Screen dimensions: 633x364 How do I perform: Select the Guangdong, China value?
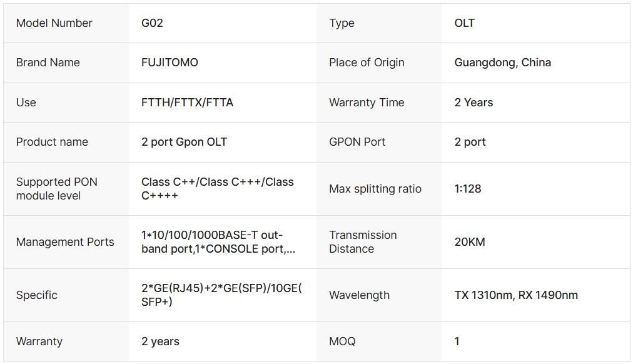[502, 63]
